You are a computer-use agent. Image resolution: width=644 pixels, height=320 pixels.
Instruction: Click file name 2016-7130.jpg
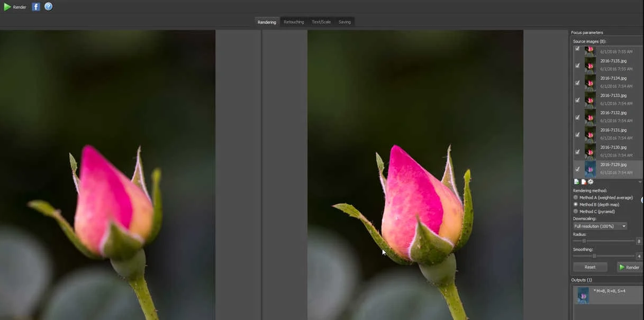[x=613, y=148]
